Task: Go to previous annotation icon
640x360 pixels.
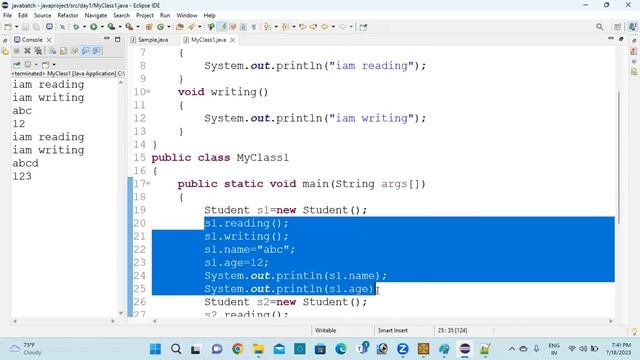Action: pos(285,27)
